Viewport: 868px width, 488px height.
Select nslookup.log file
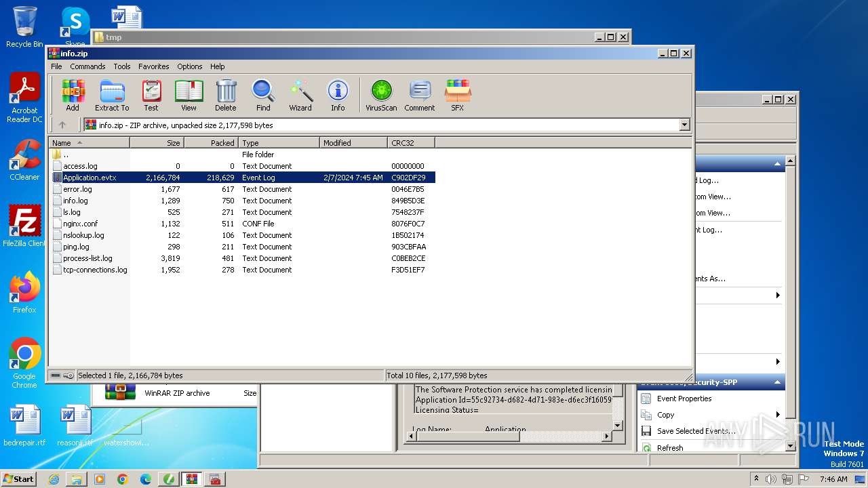tap(242, 235)
